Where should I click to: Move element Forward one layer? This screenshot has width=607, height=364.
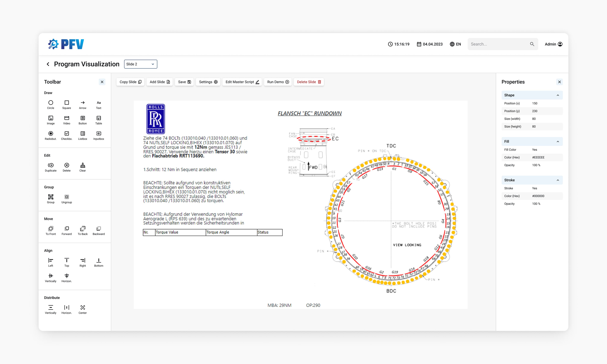67,231
